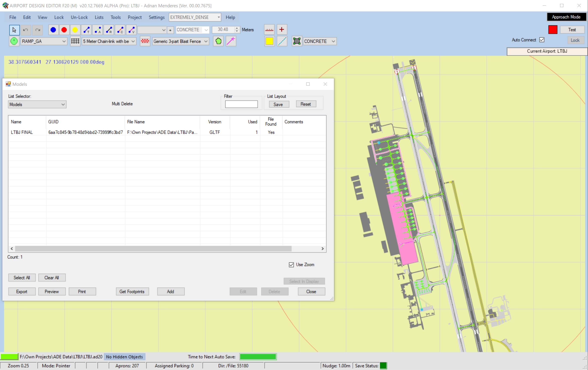This screenshot has height=370, width=588.
Task: Open the Edit menu
Action: (x=27, y=17)
